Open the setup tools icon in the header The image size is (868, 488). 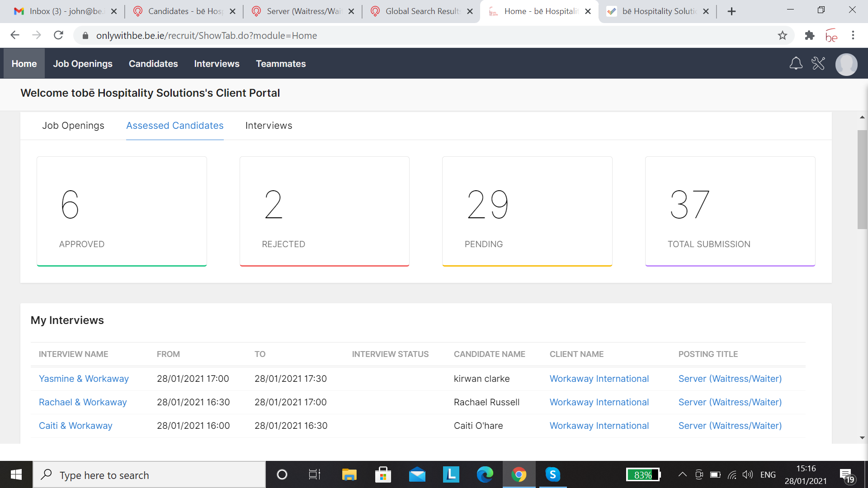(818, 64)
